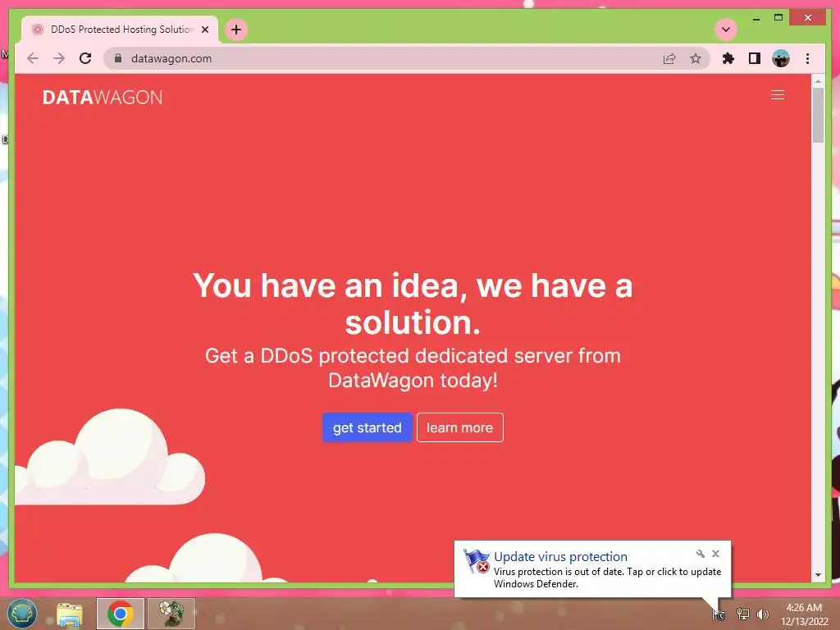Dismiss the virus protection notification

pos(715,554)
